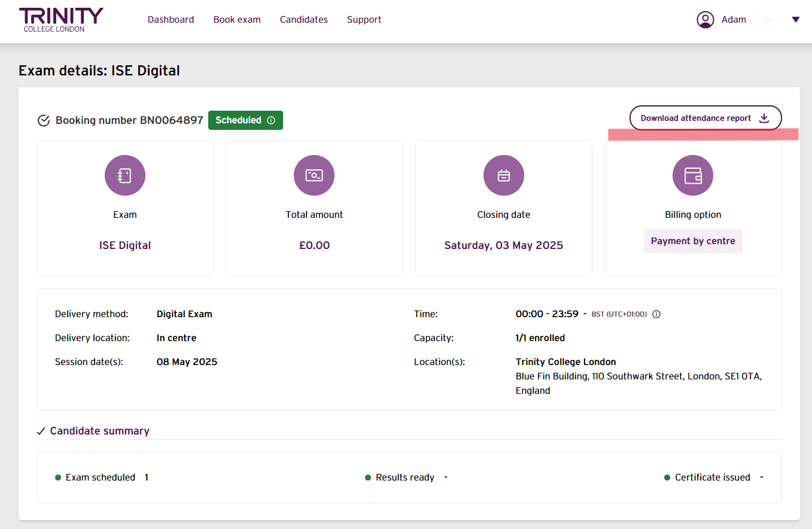The image size is (812, 529).
Task: Click the time zone info icon
Action: click(x=656, y=314)
